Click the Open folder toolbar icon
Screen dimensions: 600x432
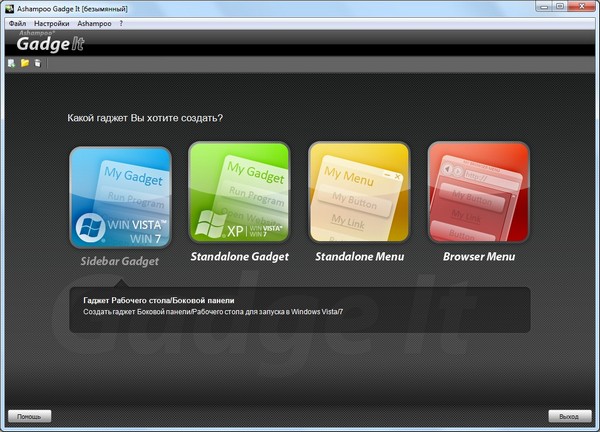click(25, 63)
